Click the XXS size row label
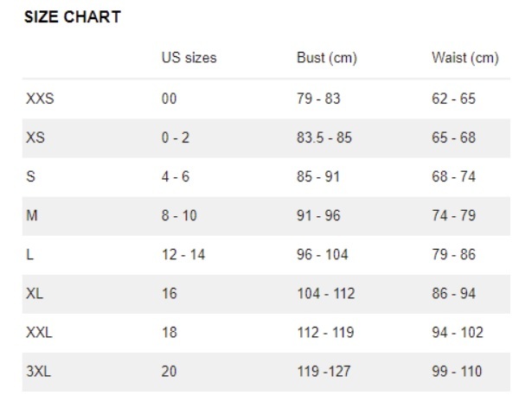The width and height of the screenshot is (532, 408). pos(40,99)
